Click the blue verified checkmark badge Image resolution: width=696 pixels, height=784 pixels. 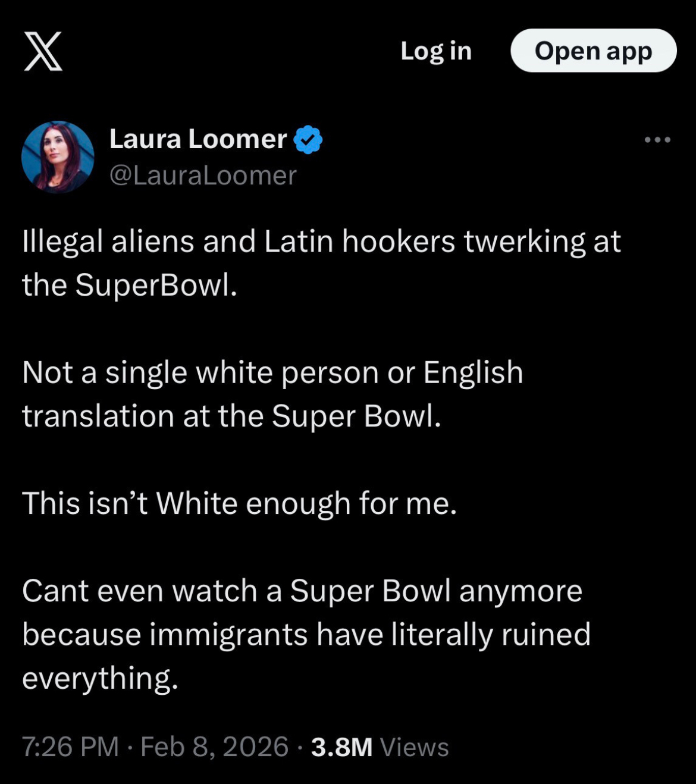[x=308, y=140]
